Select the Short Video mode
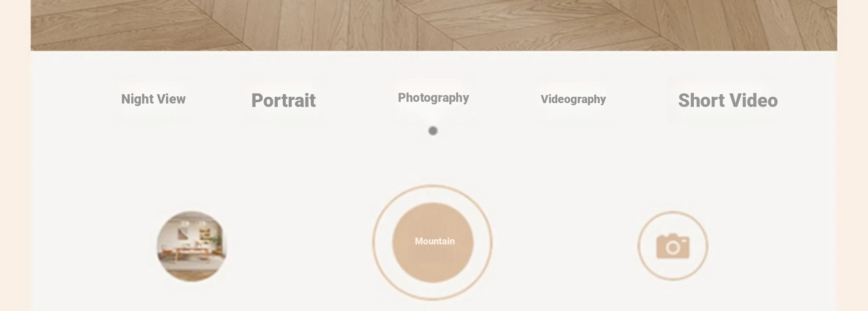Image resolution: width=868 pixels, height=311 pixels. point(728,101)
